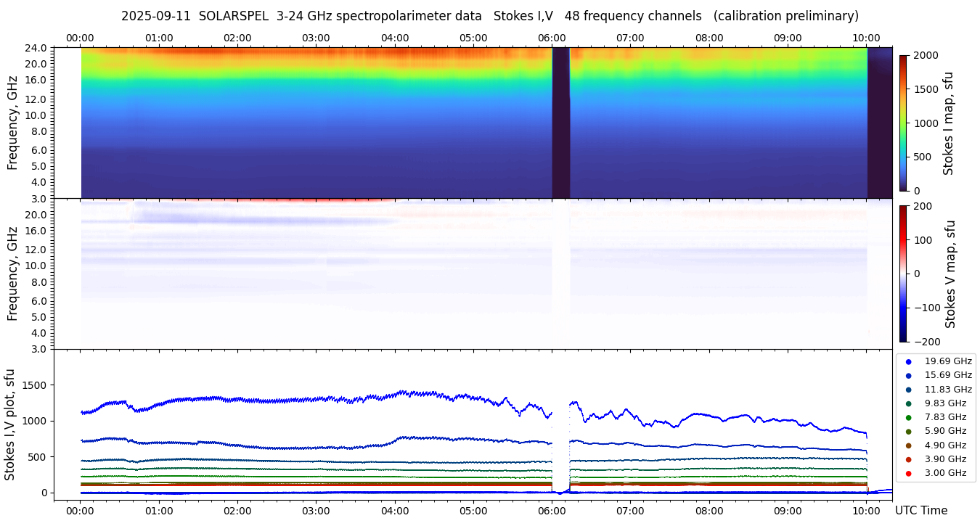Click the UTC Time axis label
The image size is (980, 526).
coord(920,511)
